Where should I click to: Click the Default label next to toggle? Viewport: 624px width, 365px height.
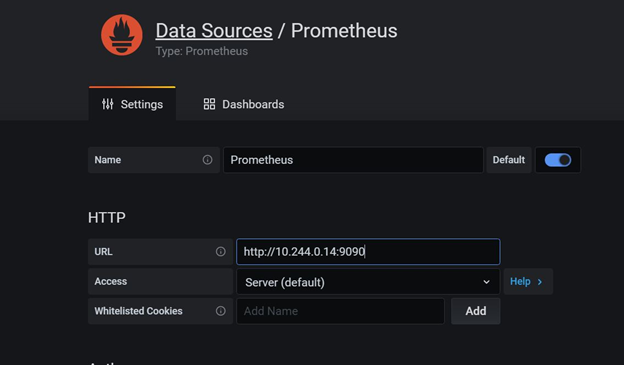pos(509,160)
